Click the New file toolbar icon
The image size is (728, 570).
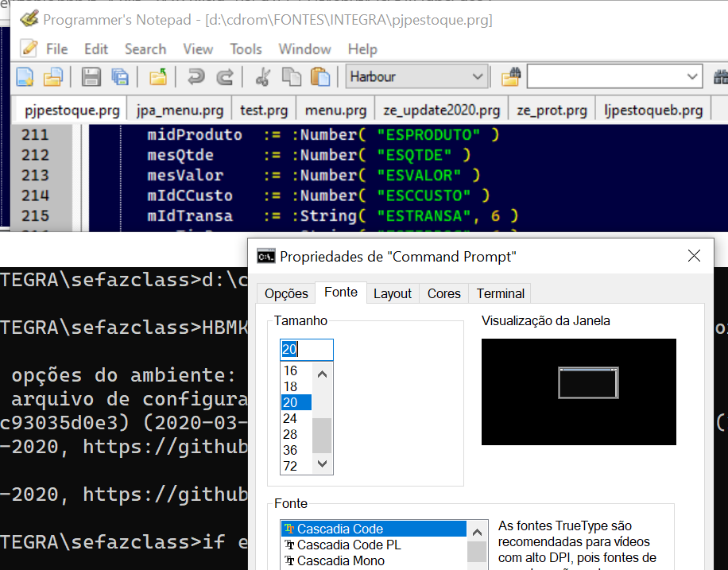[x=25, y=77]
